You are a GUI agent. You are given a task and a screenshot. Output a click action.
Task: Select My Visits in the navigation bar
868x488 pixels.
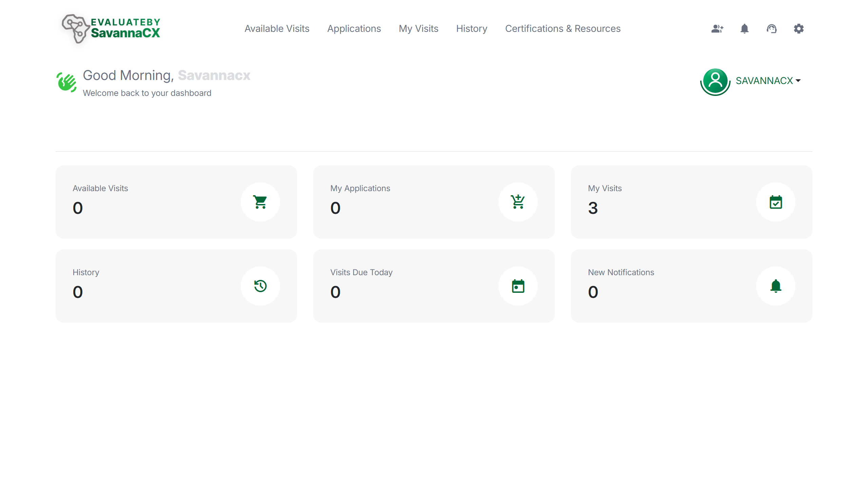click(x=418, y=28)
